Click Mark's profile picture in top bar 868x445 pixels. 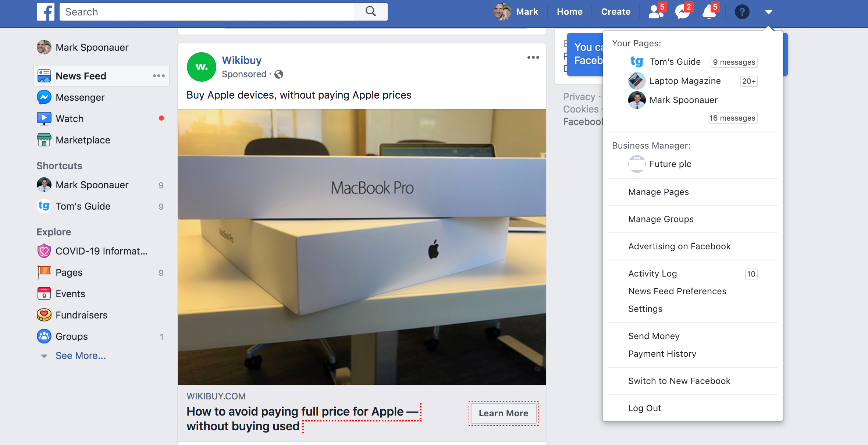(502, 12)
